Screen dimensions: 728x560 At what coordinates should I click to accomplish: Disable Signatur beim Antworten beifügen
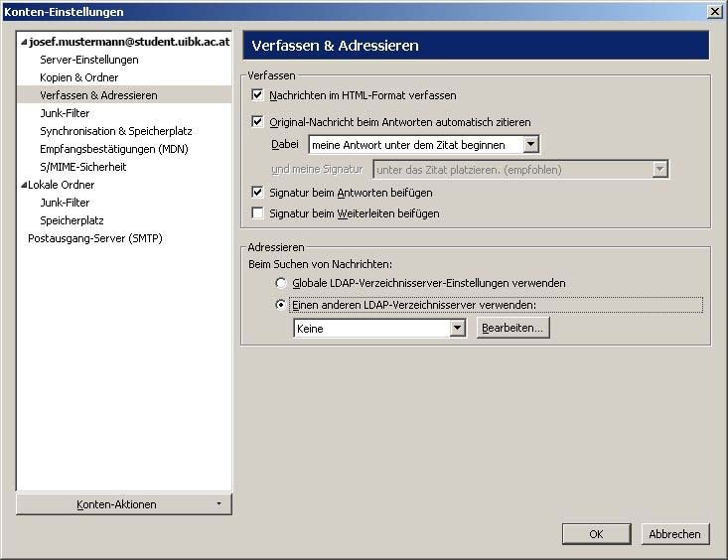tap(258, 192)
